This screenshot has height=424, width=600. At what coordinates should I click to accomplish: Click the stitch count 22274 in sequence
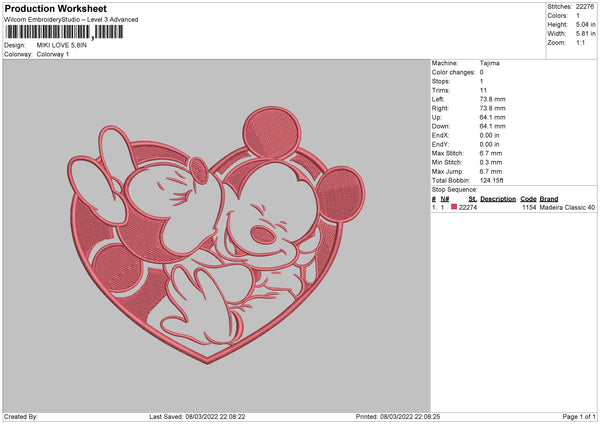click(x=468, y=207)
